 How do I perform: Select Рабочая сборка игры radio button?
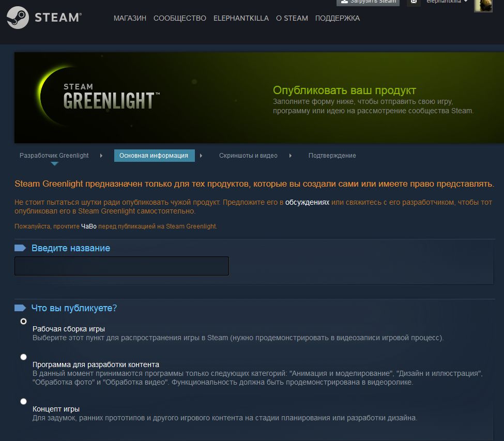[x=23, y=321]
